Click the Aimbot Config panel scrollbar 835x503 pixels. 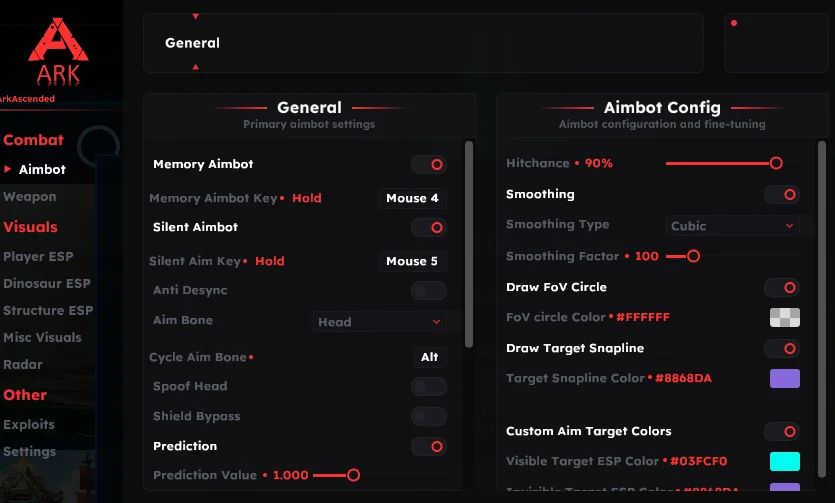click(x=822, y=309)
